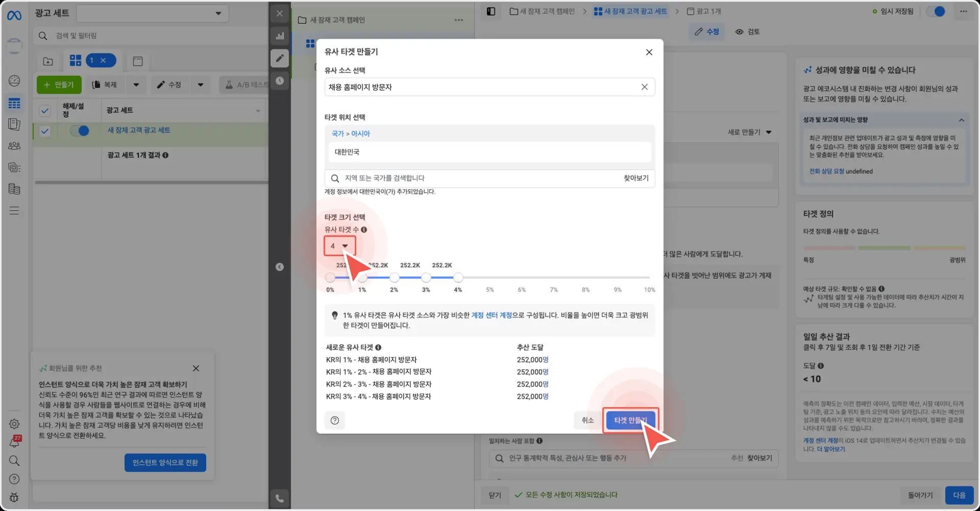The width and height of the screenshot is (980, 511).
Task: Expand the 새로 만들기 dropdown
Action: click(x=749, y=132)
